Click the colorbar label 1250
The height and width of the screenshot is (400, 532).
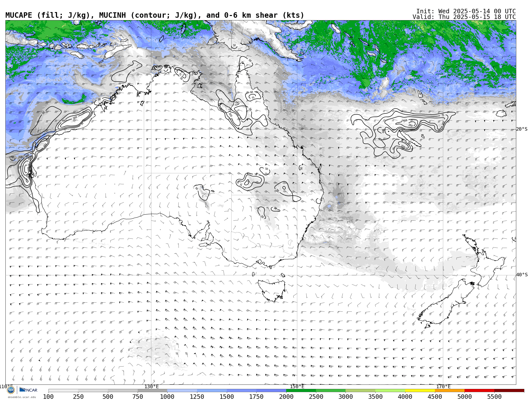tap(197, 397)
